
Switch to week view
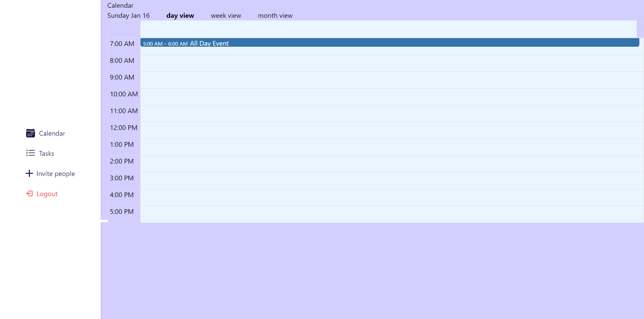226,15
